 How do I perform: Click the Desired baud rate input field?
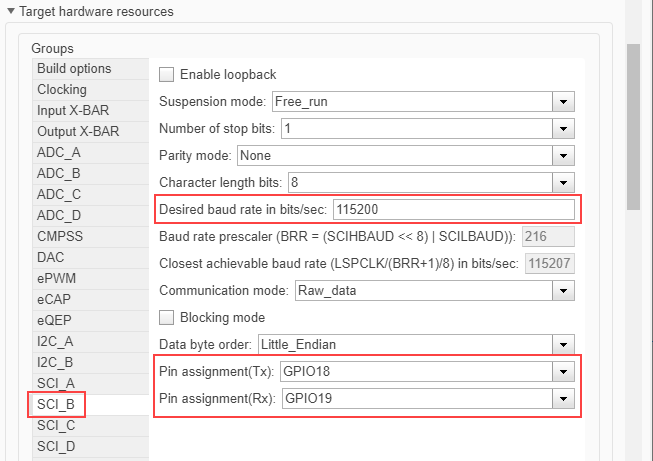[x=454, y=210]
